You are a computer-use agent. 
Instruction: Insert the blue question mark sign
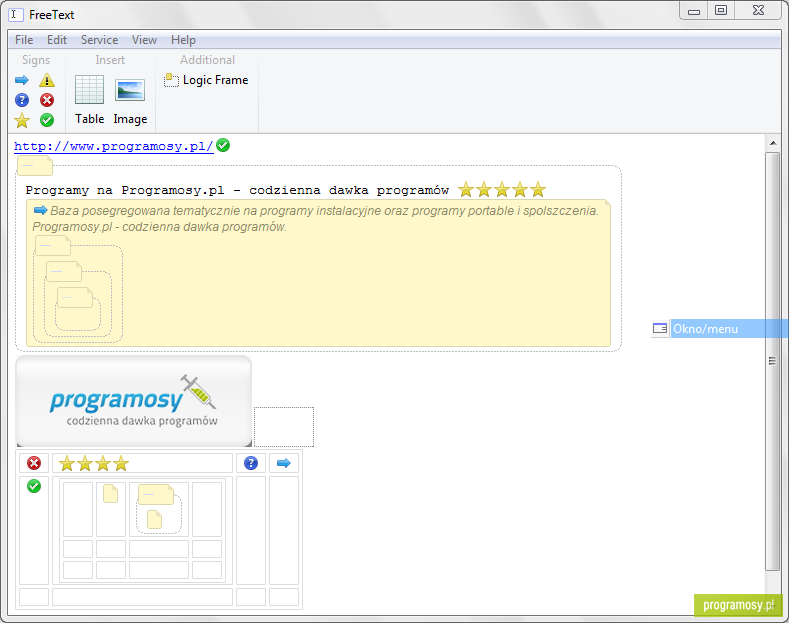tap(22, 100)
